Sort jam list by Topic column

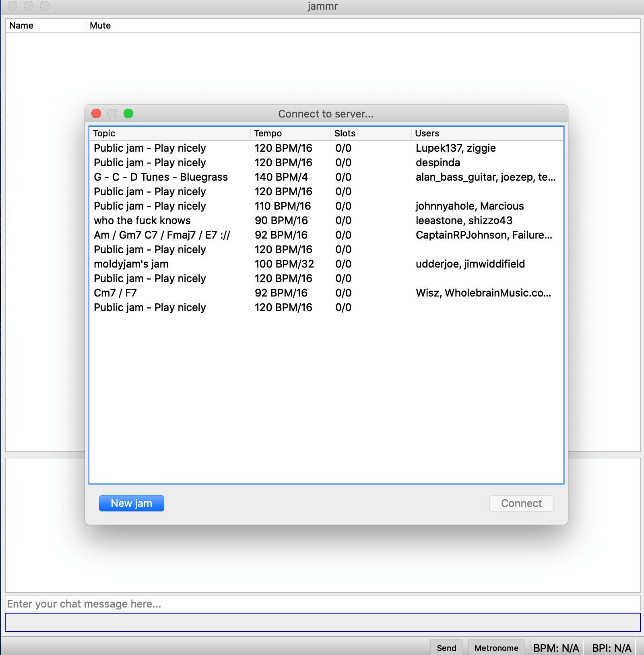point(169,134)
